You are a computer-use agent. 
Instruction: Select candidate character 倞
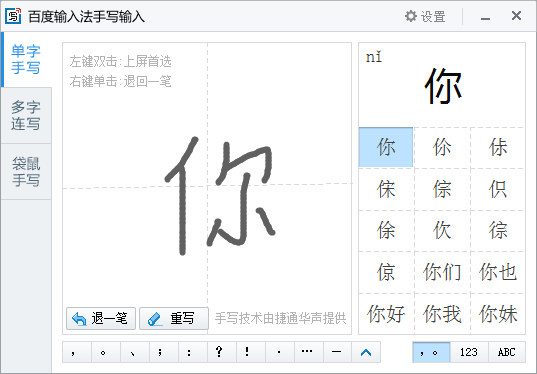point(386,272)
